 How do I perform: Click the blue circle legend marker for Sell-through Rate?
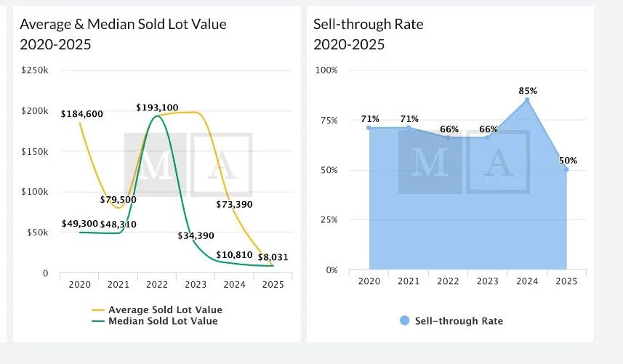(404, 320)
